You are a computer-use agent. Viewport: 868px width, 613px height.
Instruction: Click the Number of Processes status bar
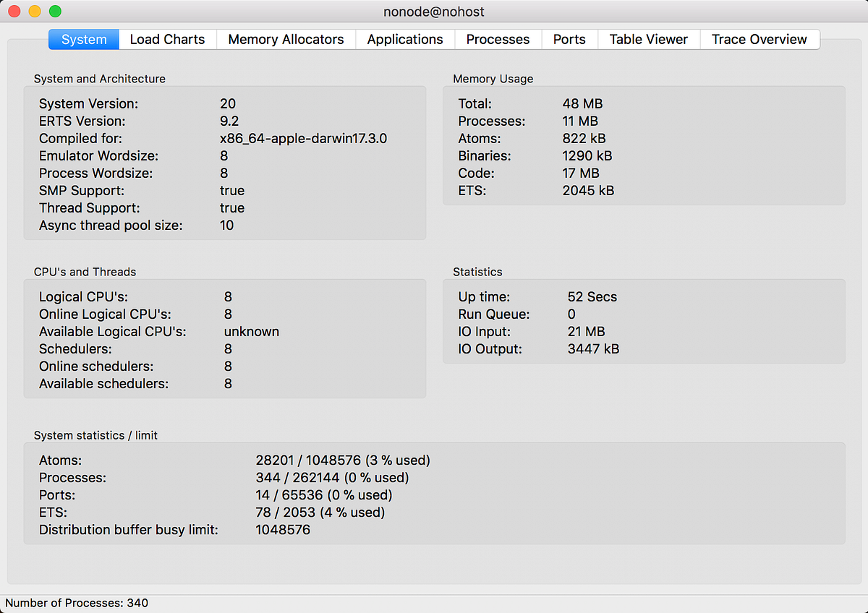pyautogui.click(x=76, y=603)
